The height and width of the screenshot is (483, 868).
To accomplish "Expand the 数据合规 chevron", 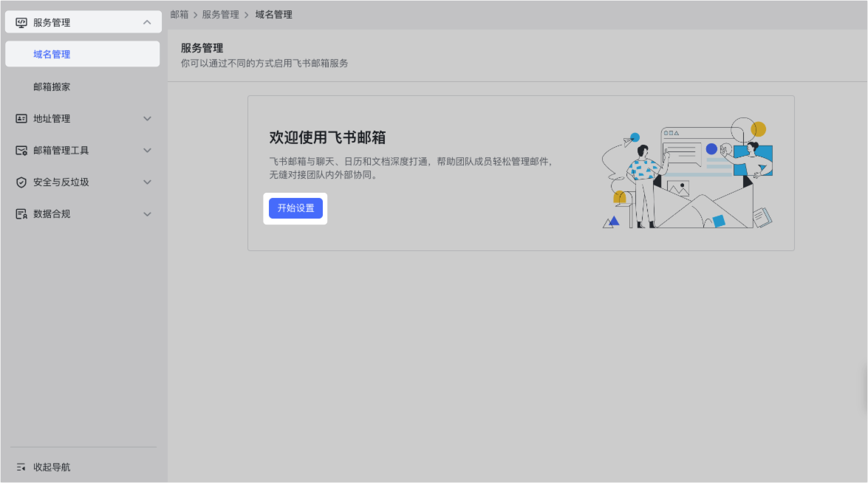I will [147, 214].
